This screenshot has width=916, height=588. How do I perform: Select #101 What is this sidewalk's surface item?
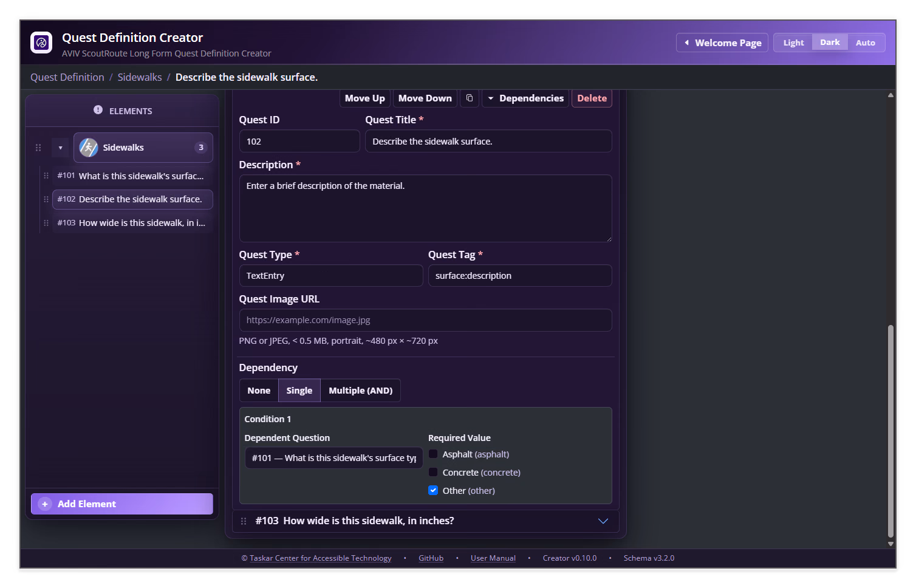coord(132,176)
